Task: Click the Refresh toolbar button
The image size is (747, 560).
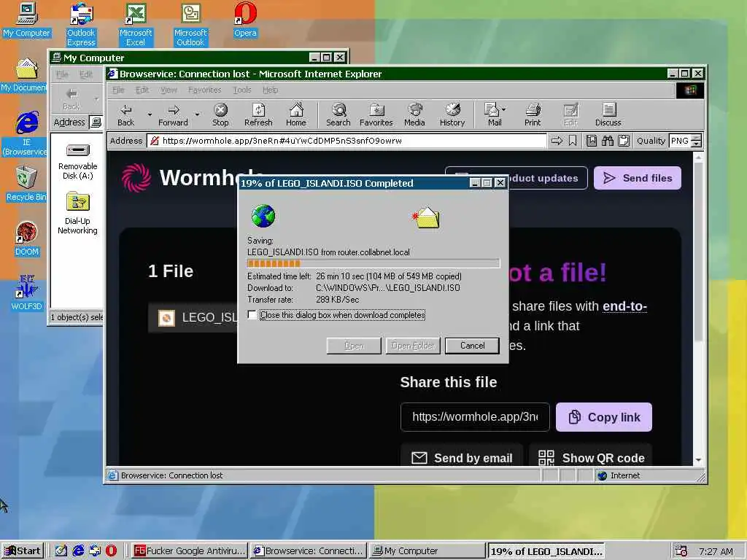Action: tap(258, 114)
